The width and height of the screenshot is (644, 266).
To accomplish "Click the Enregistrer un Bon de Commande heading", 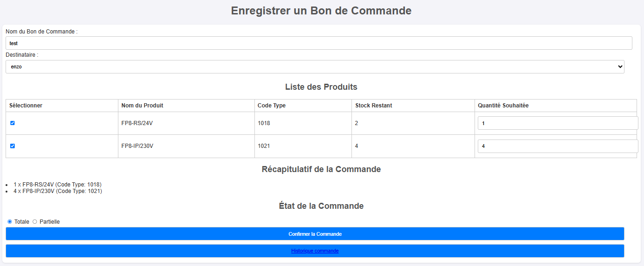I will point(321,11).
